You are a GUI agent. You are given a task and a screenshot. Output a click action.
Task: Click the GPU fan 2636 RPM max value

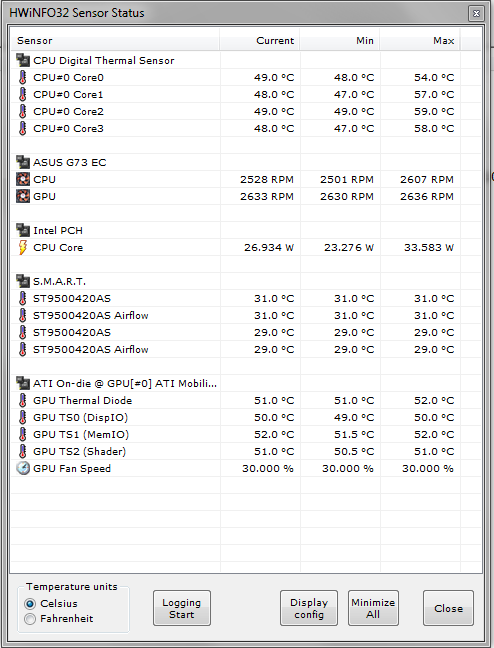coord(427,197)
